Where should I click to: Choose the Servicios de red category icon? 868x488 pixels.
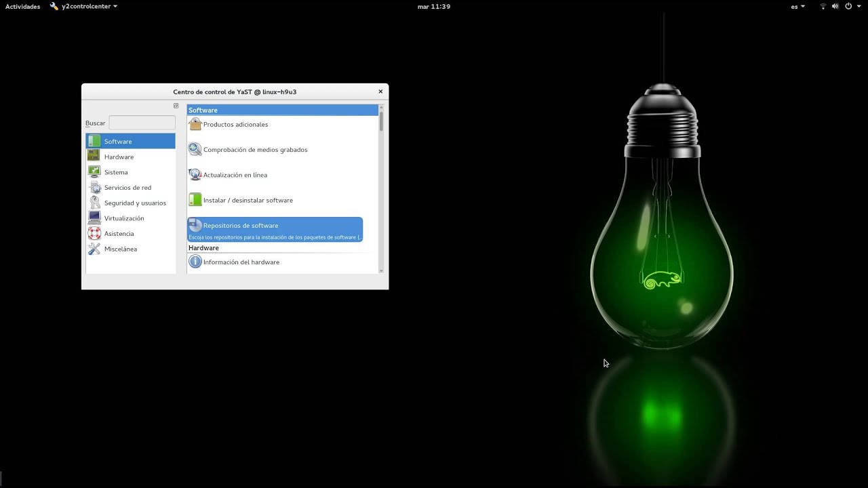click(94, 187)
